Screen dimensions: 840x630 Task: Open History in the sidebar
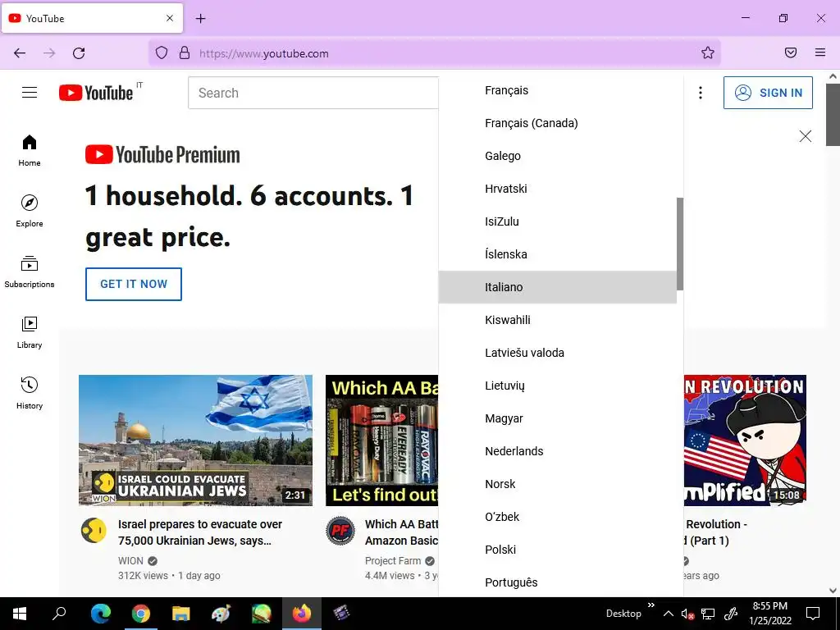(x=30, y=393)
